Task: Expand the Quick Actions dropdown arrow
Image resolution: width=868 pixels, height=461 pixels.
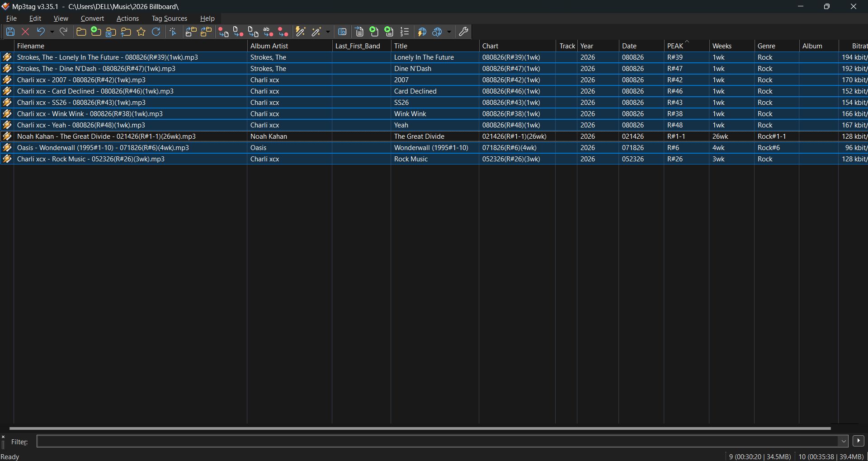Action: click(328, 32)
